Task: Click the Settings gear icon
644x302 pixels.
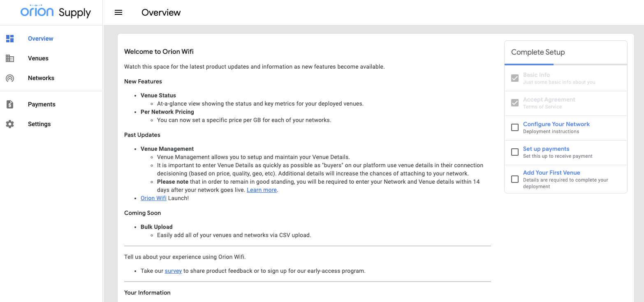Action: (10, 124)
